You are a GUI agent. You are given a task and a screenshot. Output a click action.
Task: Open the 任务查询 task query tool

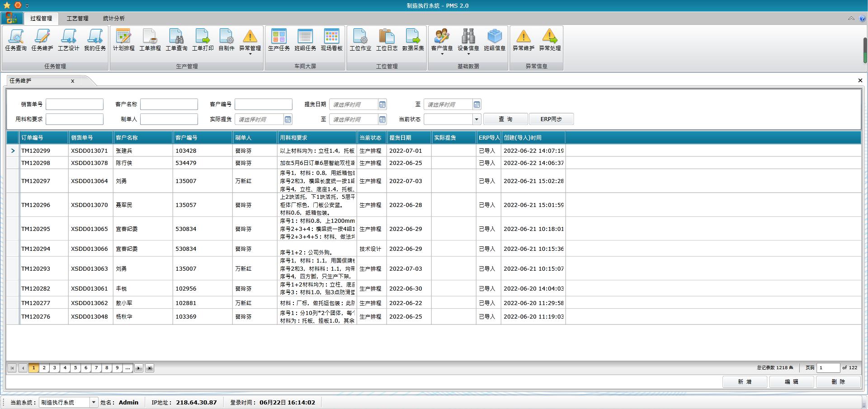[x=16, y=40]
